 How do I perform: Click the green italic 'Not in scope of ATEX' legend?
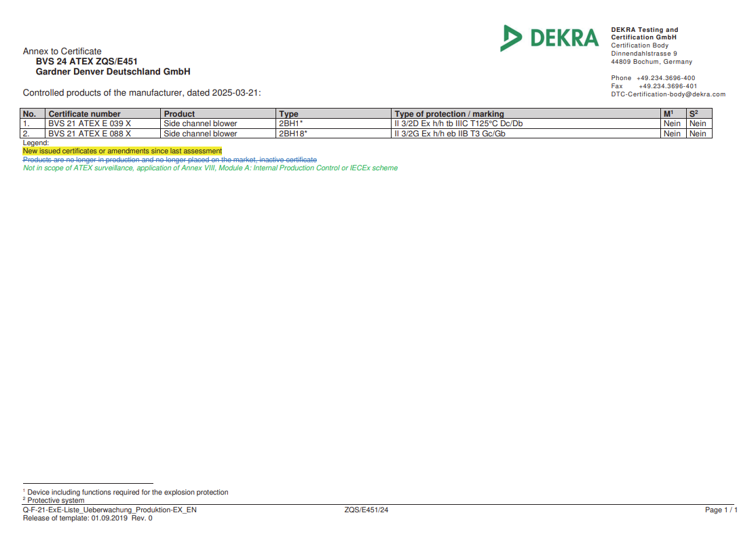coord(210,168)
